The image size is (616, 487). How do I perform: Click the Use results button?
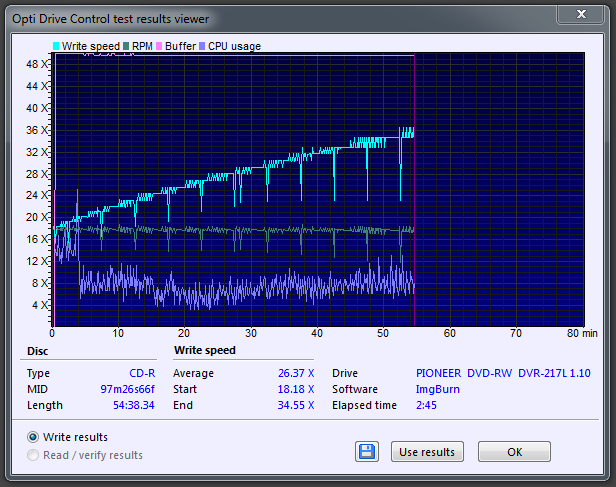[427, 452]
